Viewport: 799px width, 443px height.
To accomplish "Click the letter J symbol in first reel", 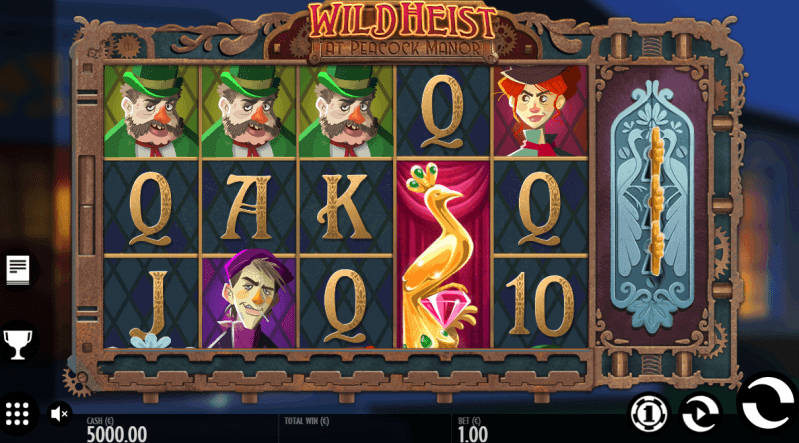I will pos(151,304).
